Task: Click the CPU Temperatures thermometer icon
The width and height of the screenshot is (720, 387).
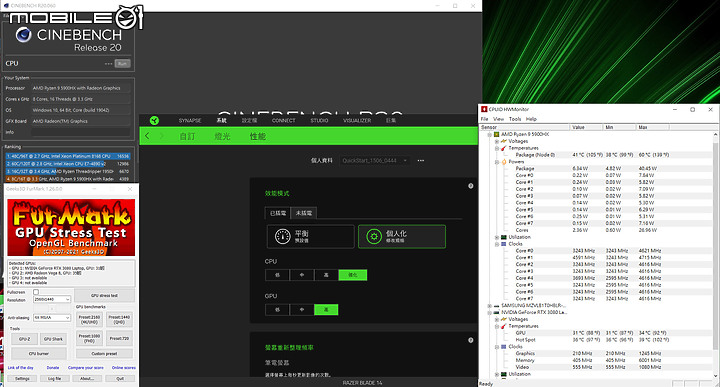Action: click(503, 148)
